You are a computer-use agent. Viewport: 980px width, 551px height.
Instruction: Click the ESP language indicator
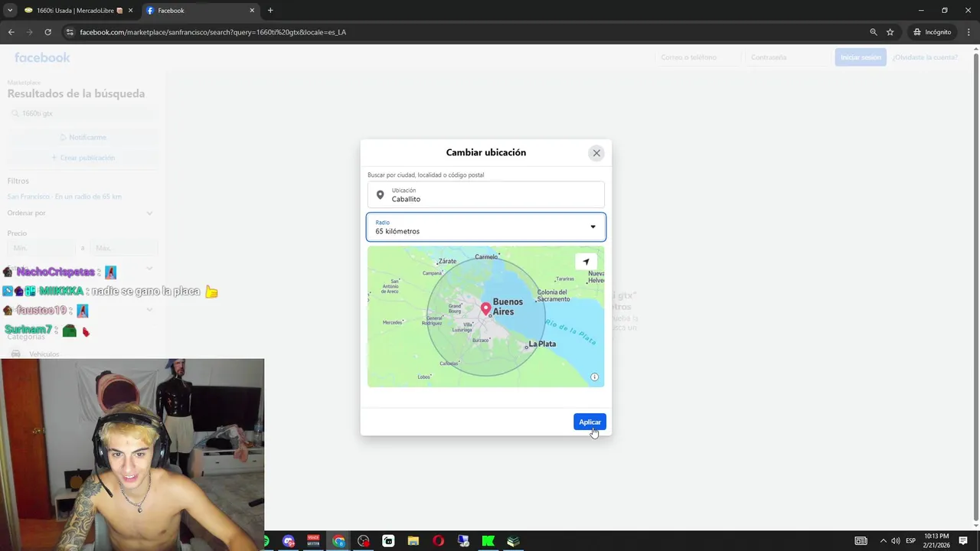pyautogui.click(x=910, y=541)
